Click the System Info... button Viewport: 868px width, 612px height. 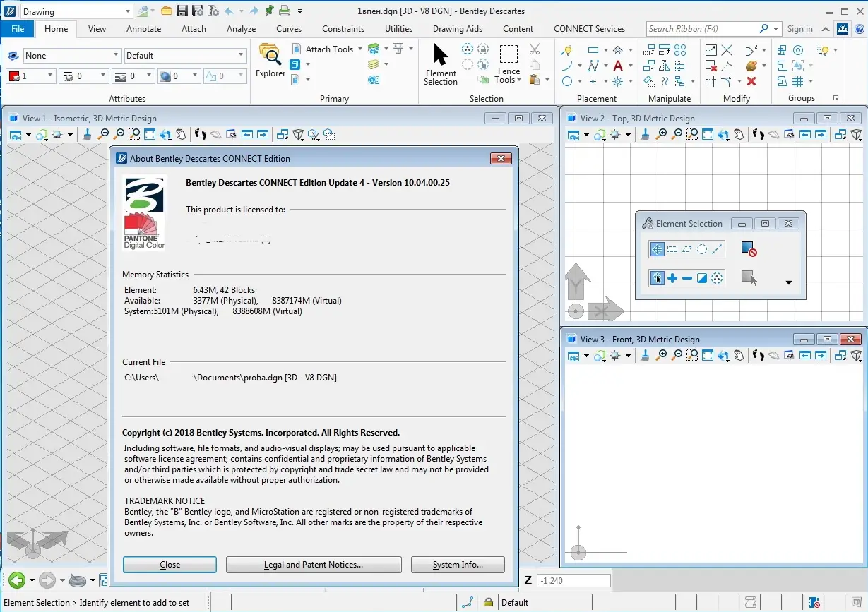458,565
